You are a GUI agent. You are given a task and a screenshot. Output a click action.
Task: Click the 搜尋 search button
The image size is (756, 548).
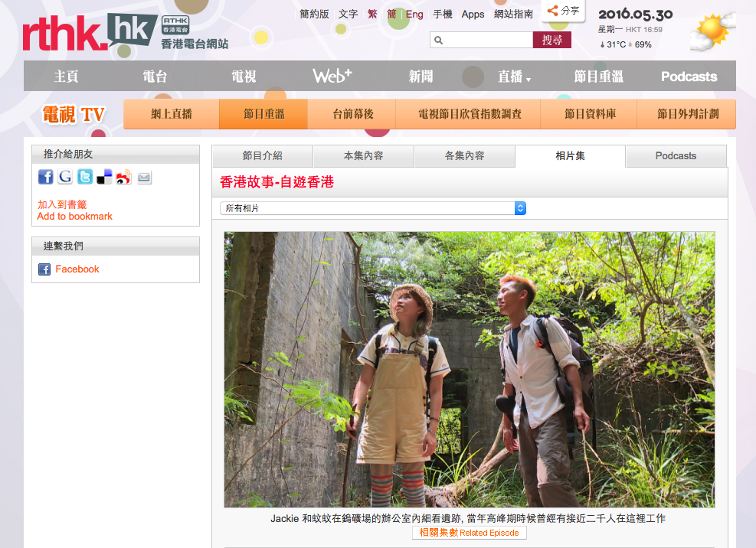tap(551, 40)
